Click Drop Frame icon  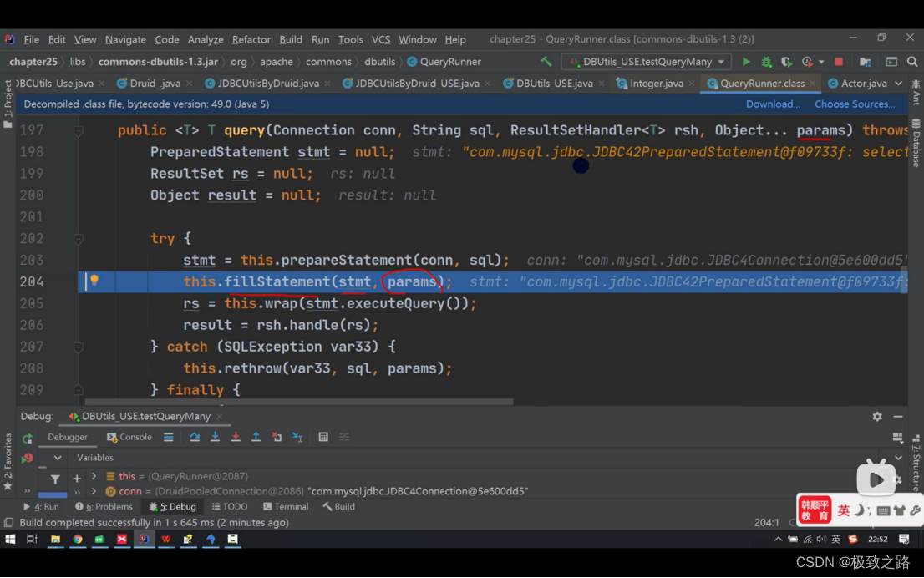tap(277, 437)
